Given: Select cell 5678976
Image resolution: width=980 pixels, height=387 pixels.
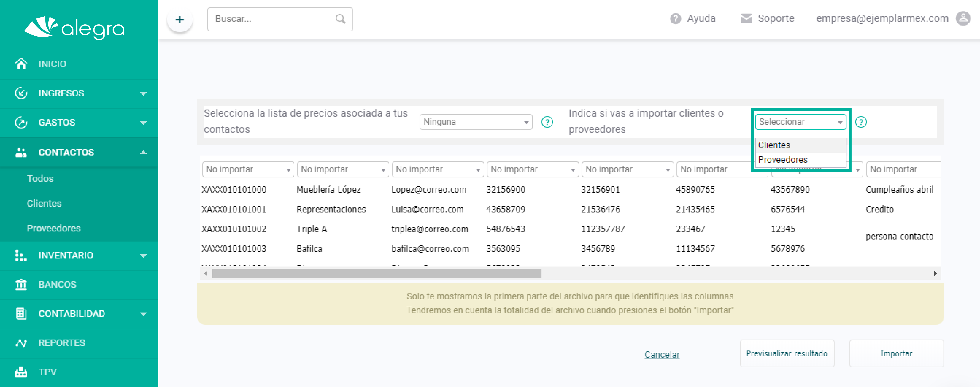Looking at the screenshot, I should click(788, 249).
